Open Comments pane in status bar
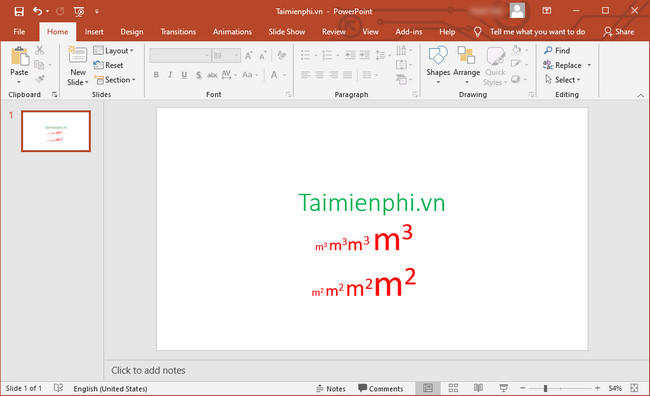Image resolution: width=650 pixels, height=396 pixels. 381,389
